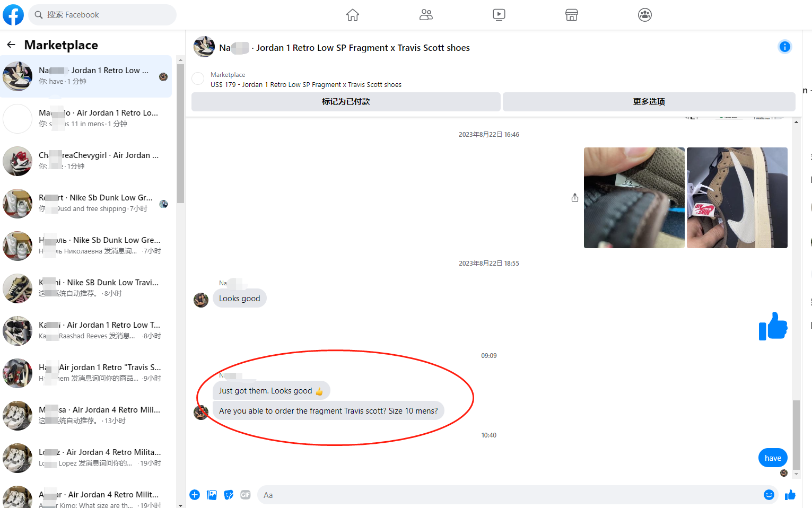Open the emoji picker in message box
This screenshot has height=508, width=812.
[769, 495]
